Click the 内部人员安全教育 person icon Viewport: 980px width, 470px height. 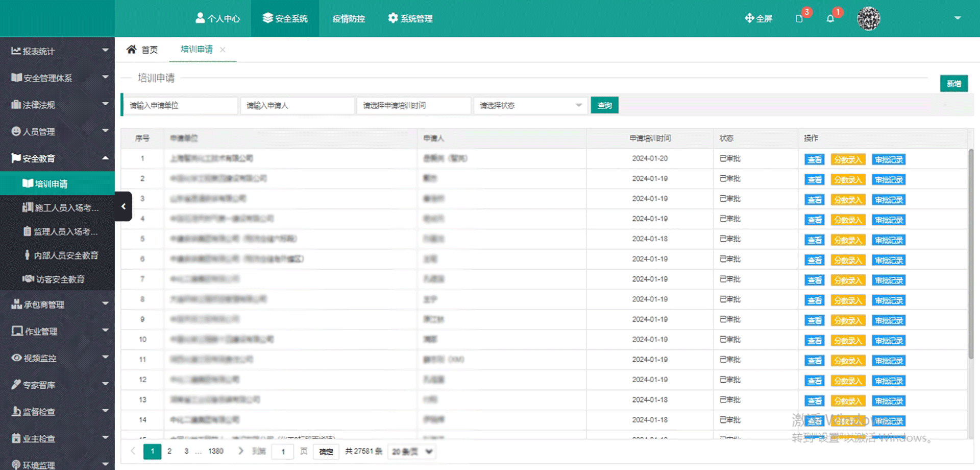point(28,255)
